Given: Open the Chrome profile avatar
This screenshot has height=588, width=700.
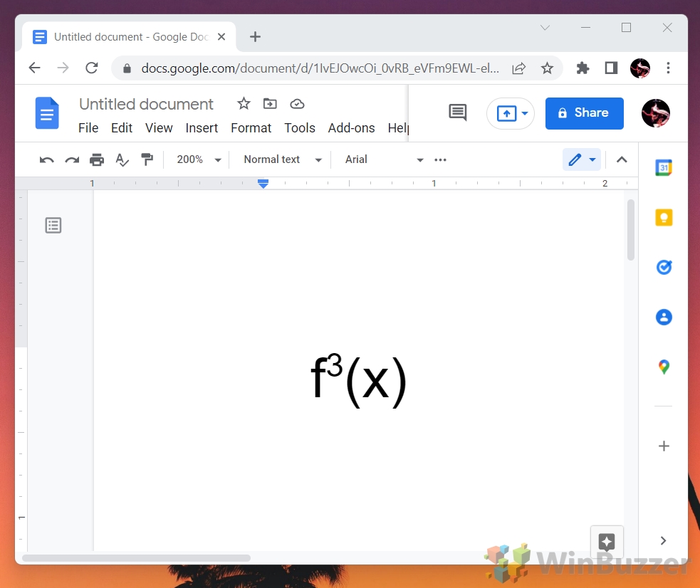Looking at the screenshot, I should [x=639, y=68].
